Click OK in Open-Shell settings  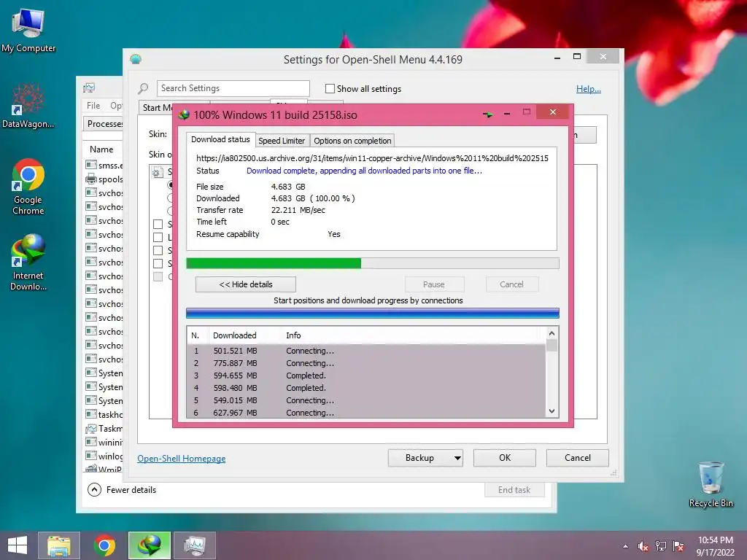pos(505,458)
